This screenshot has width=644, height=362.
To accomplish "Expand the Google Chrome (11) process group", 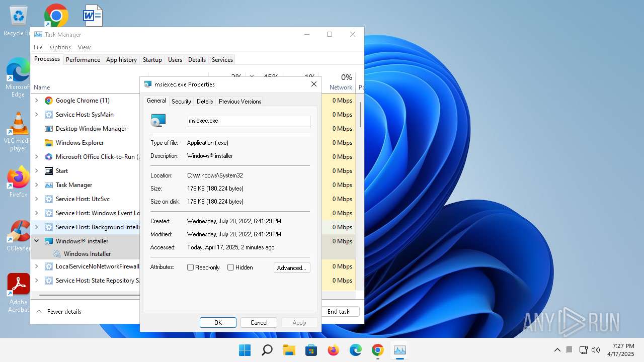I will [x=37, y=101].
